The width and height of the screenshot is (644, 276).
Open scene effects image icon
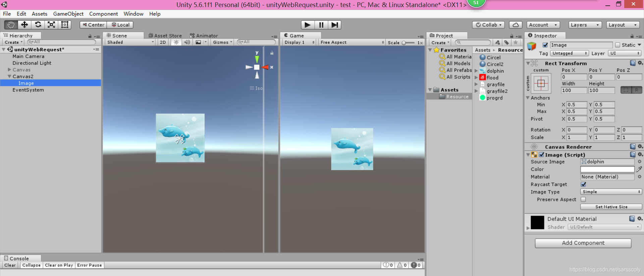[199, 42]
